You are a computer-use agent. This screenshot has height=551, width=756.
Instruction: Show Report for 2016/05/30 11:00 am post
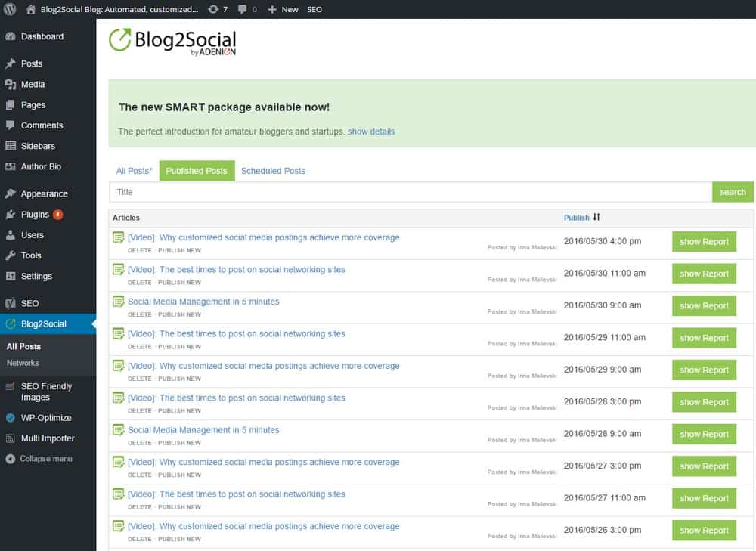[705, 274]
